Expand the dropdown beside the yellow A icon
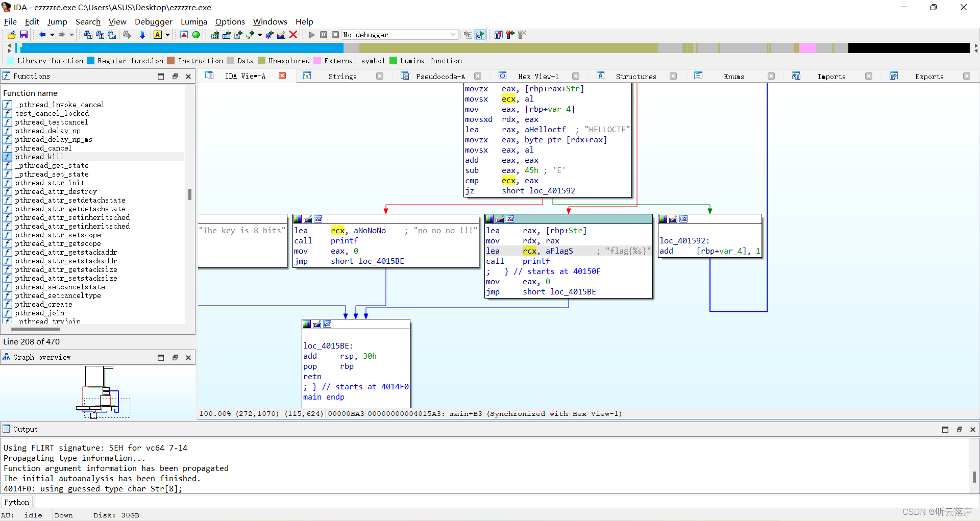 pyautogui.click(x=167, y=35)
